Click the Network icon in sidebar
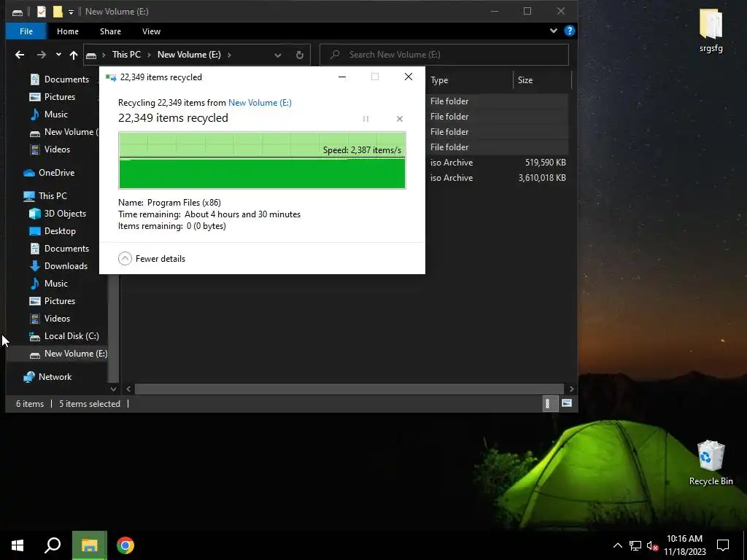 pos(29,377)
